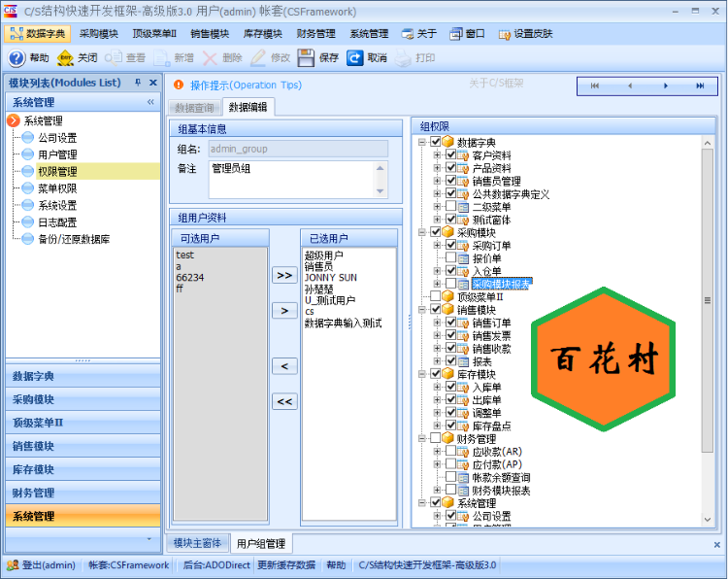Open the 窗口 window menu icon
Image resolution: width=728 pixels, height=579 pixels.
pos(455,34)
